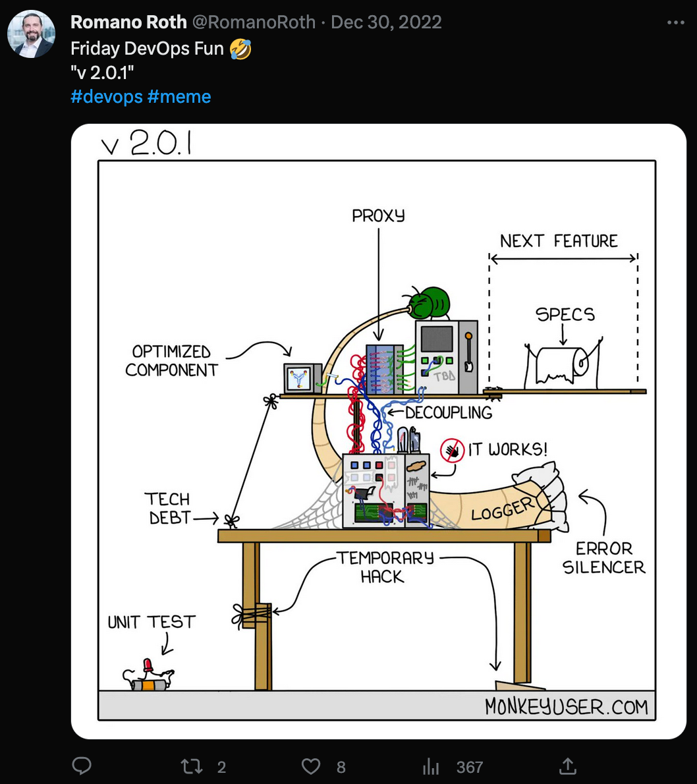Open the #meme hashtag

[179, 96]
